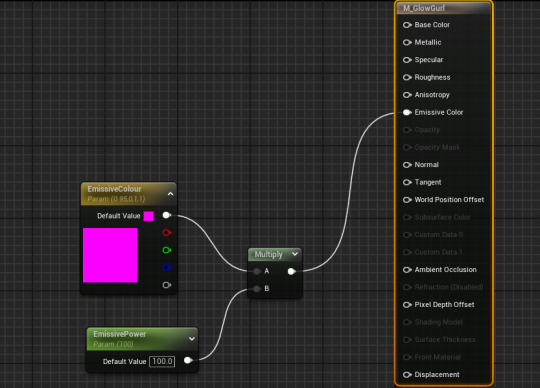Click the connected Emissive Color pin

(x=407, y=112)
